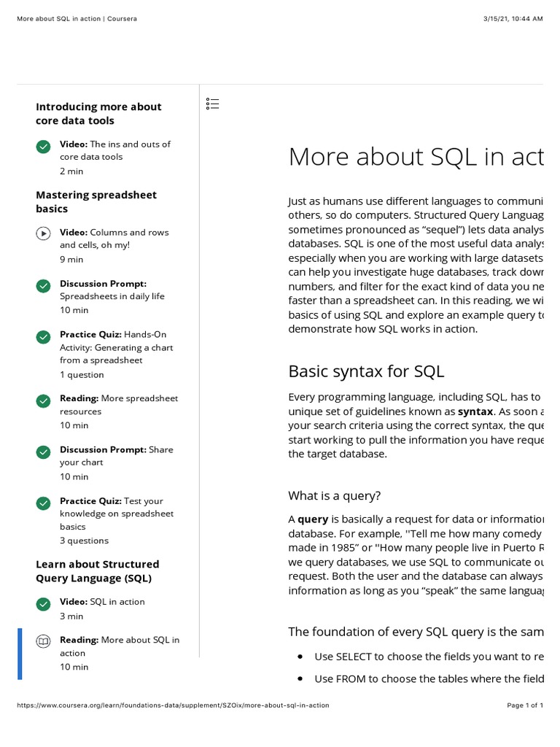Click the 'Basic syntax for SQL' heading

click(366, 371)
